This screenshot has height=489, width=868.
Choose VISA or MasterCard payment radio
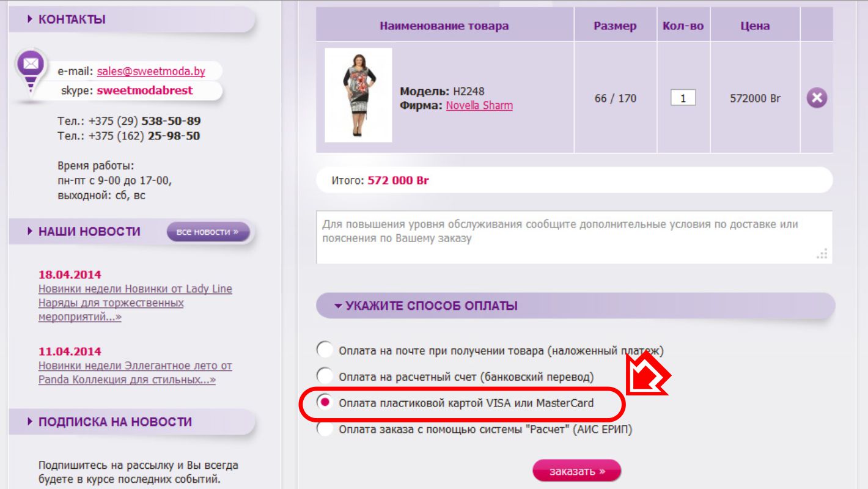(325, 402)
